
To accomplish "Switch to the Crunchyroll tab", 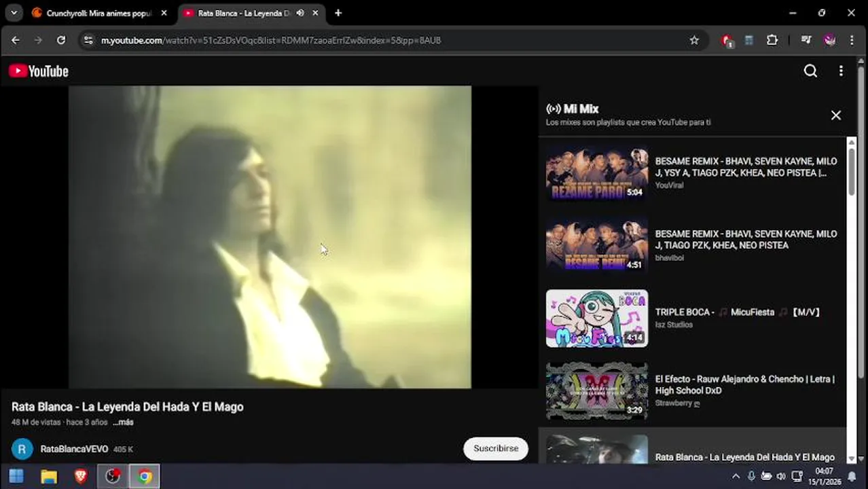I will click(100, 13).
